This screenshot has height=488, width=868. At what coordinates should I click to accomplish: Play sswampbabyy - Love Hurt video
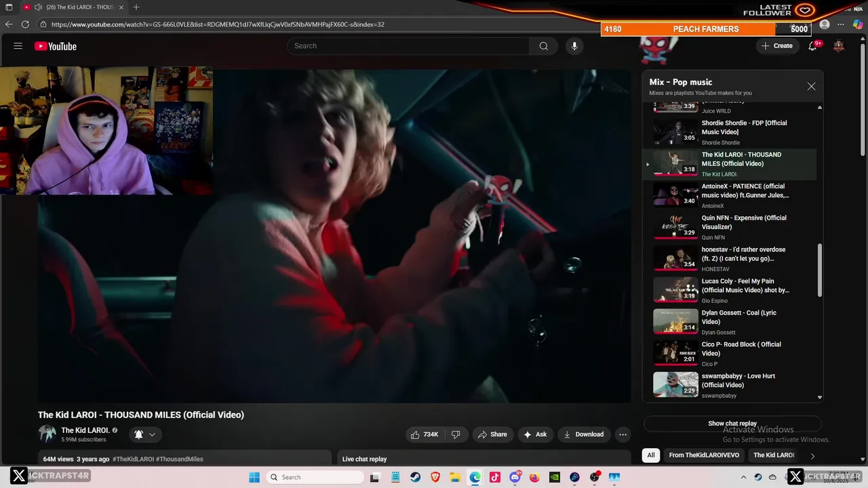tap(729, 386)
